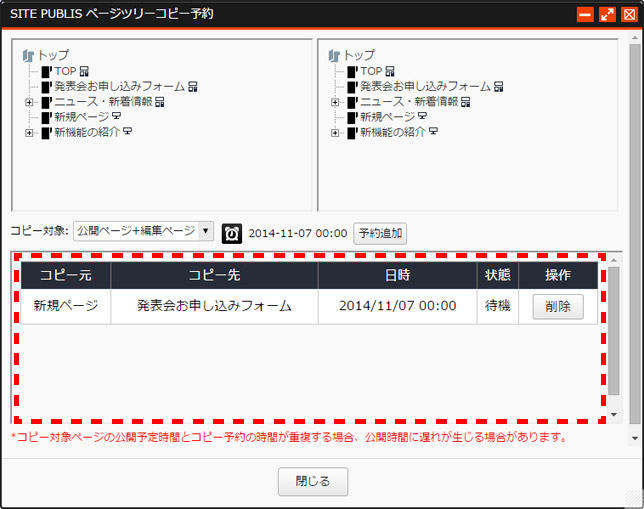Select 発表会お申し込みフォーム in right tree
This screenshot has width=644, height=509.
pos(425,87)
